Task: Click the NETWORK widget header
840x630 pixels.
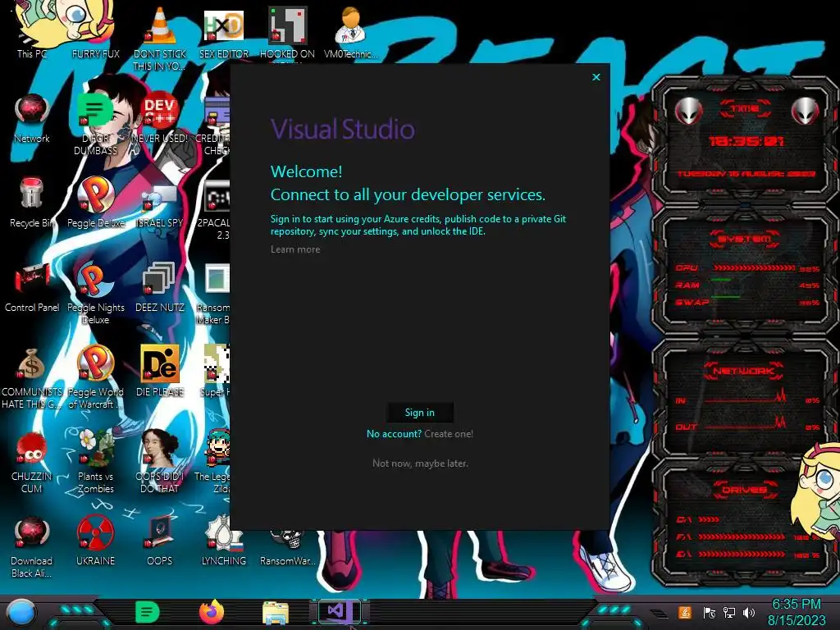Action: click(743, 371)
